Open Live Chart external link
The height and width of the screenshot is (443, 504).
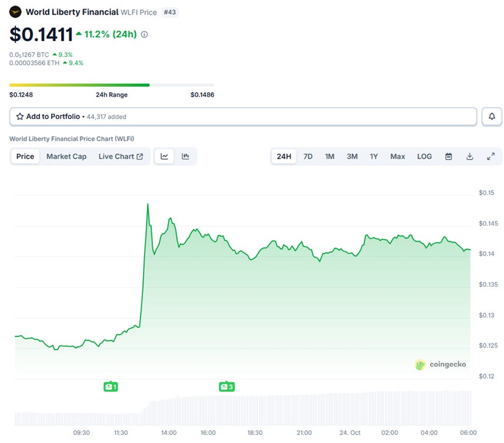point(121,156)
